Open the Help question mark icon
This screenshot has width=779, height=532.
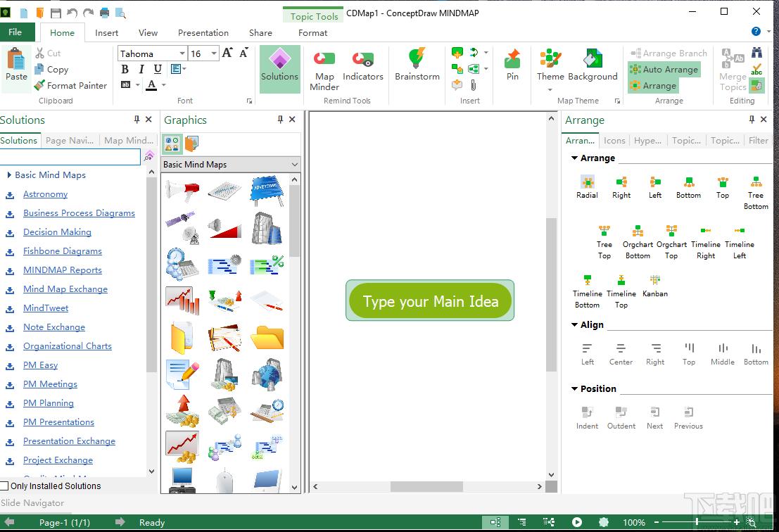tap(756, 31)
